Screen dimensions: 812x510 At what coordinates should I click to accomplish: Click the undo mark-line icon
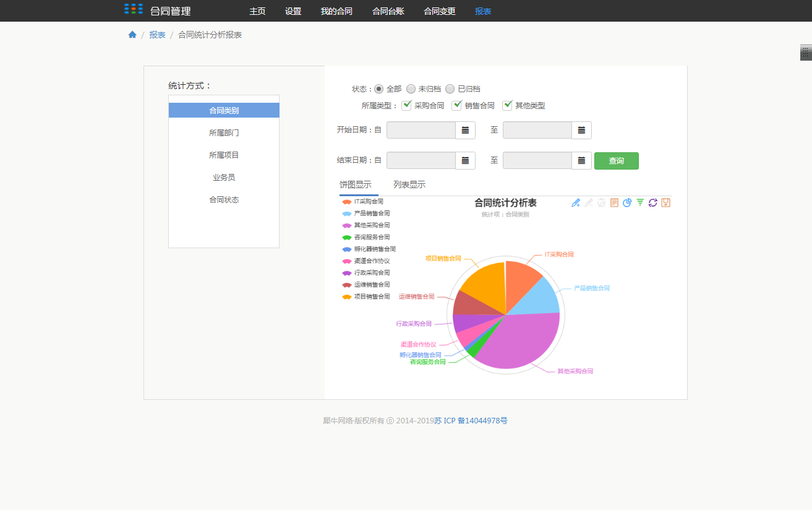tap(589, 202)
